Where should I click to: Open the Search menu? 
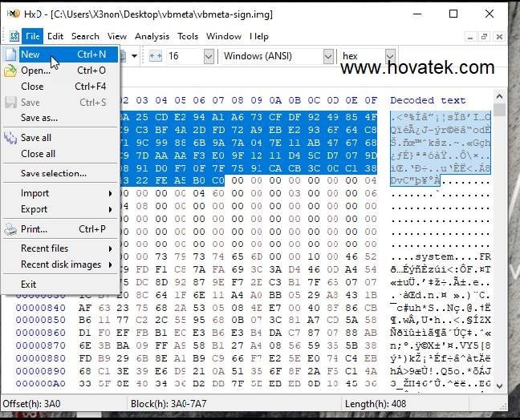pos(85,36)
